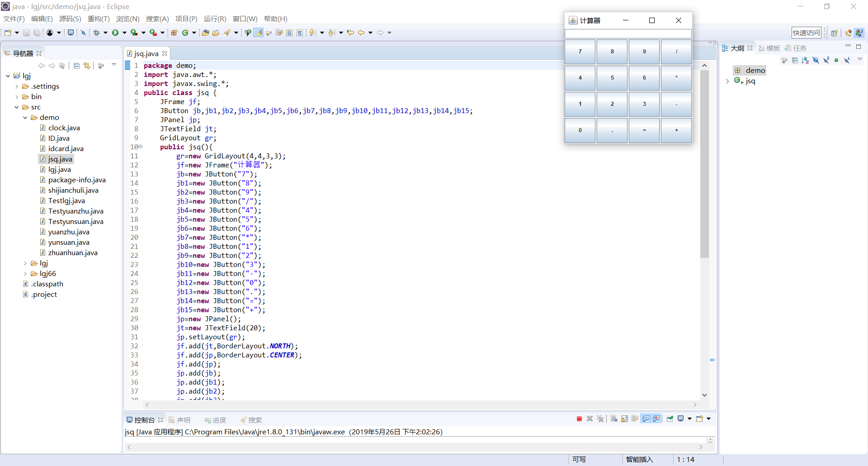868x466 pixels.
Task: Click the calculator text field
Action: (x=628, y=34)
